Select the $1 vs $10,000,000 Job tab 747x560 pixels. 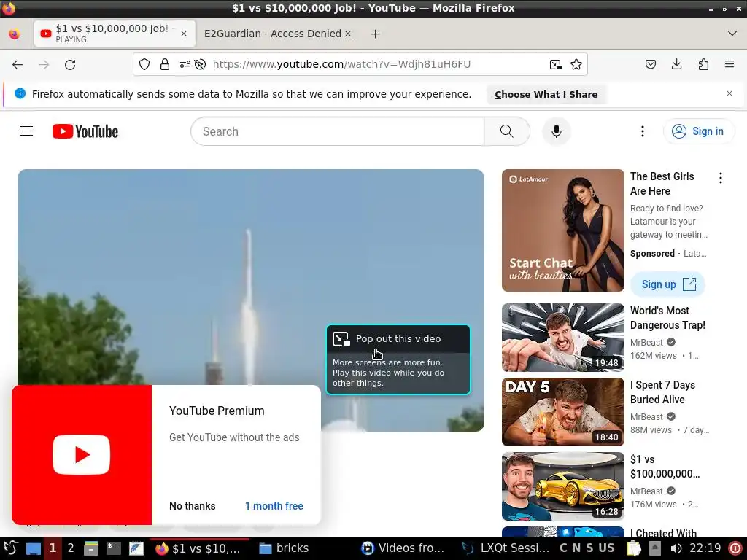pos(115,34)
